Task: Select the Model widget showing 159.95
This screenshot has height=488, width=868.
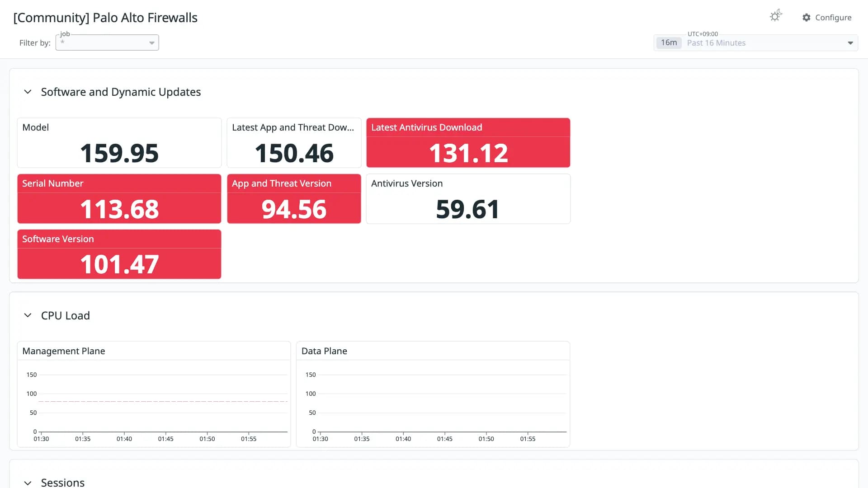Action: point(119,143)
